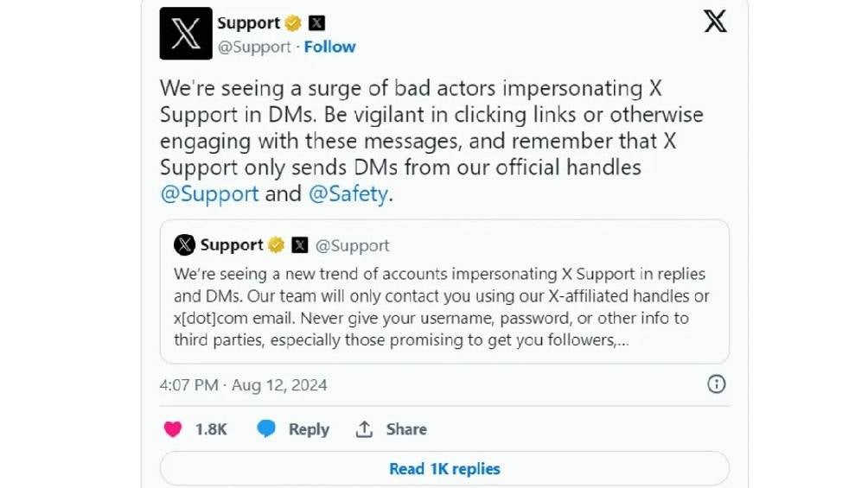Open the @Support handle under the name
The width and height of the screenshot is (868, 488).
[x=254, y=47]
